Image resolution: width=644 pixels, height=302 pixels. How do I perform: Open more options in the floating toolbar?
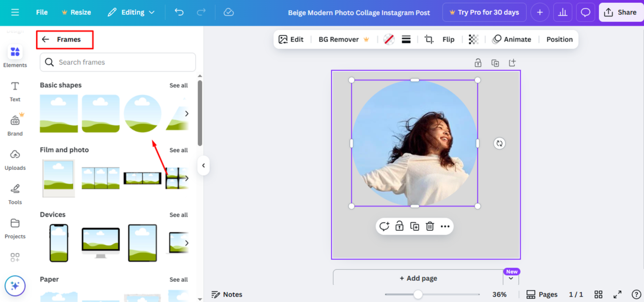(445, 226)
